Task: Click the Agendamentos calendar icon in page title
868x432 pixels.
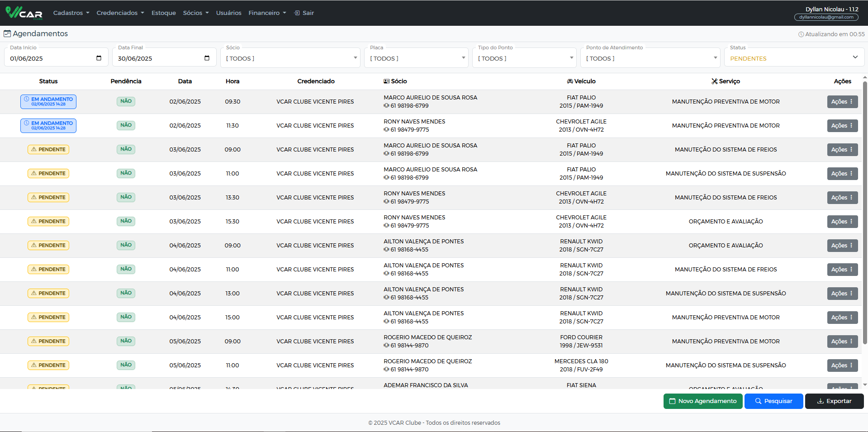Action: pos(7,34)
